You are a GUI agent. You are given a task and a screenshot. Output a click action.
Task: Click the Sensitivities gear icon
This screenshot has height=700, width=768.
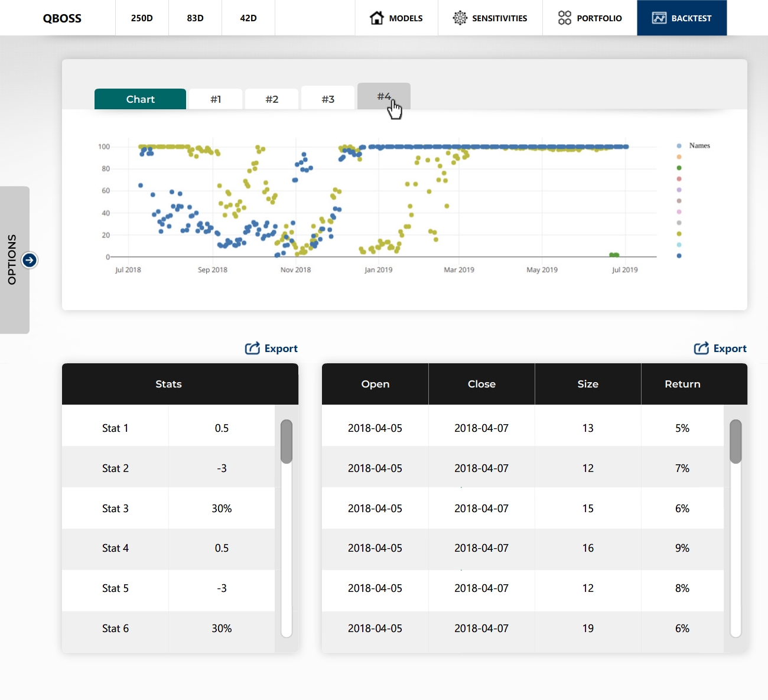(460, 18)
